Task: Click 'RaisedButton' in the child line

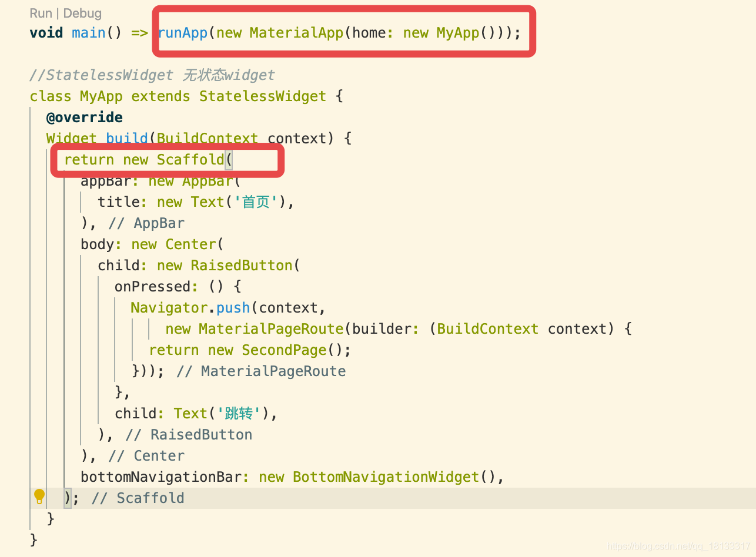Action: (x=242, y=265)
